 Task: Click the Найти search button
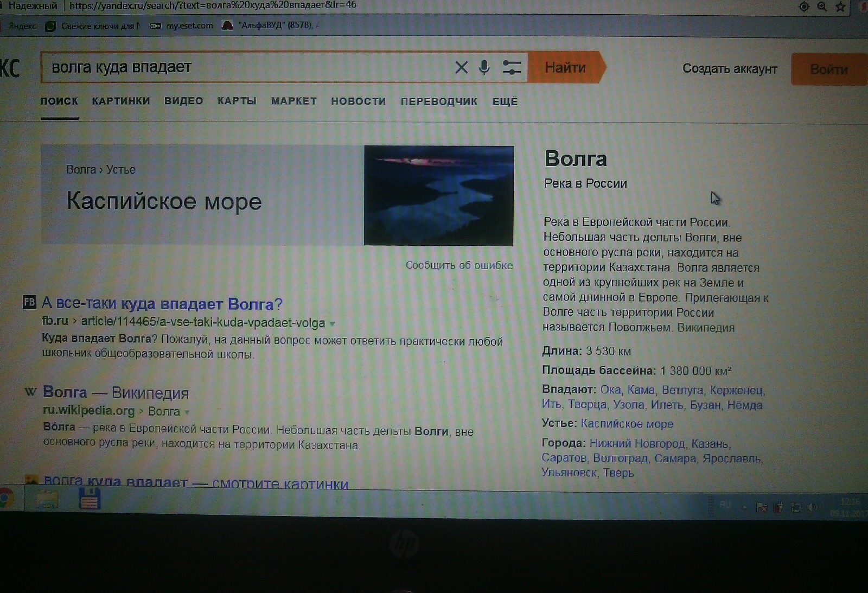click(566, 67)
